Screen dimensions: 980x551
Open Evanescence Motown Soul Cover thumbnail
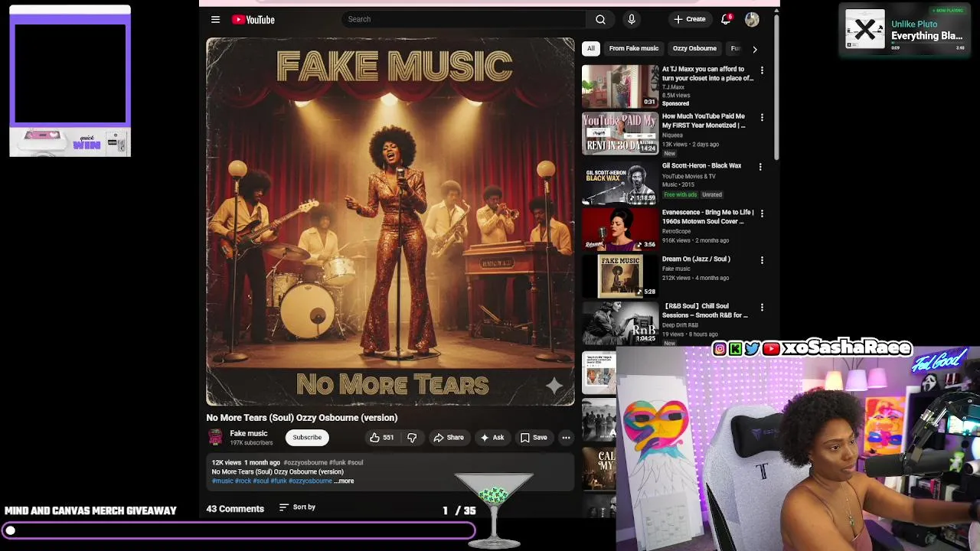point(620,229)
